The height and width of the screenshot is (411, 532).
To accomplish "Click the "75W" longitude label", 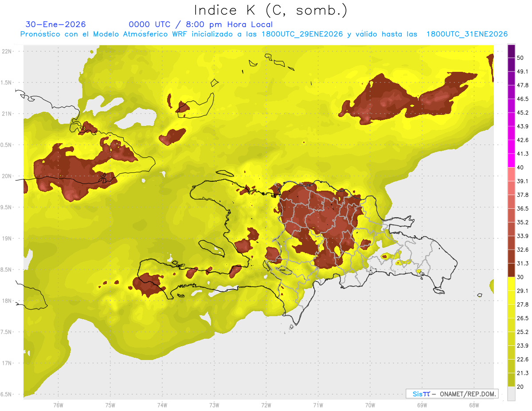I will [x=110, y=405].
